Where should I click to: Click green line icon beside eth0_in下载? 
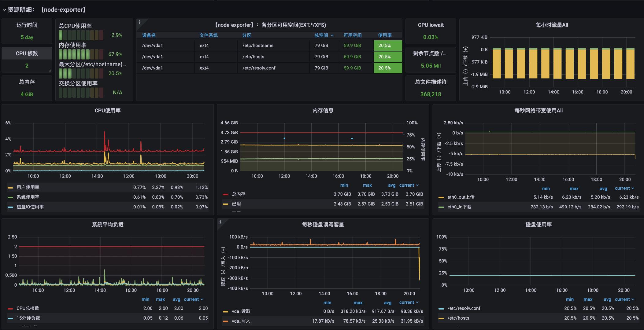tap(441, 207)
